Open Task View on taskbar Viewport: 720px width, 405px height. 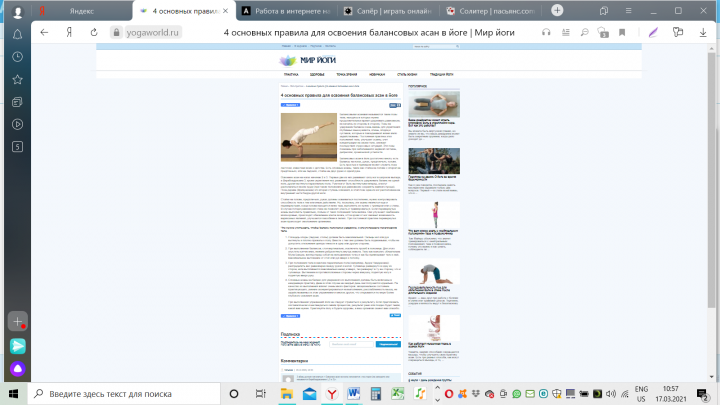point(260,394)
